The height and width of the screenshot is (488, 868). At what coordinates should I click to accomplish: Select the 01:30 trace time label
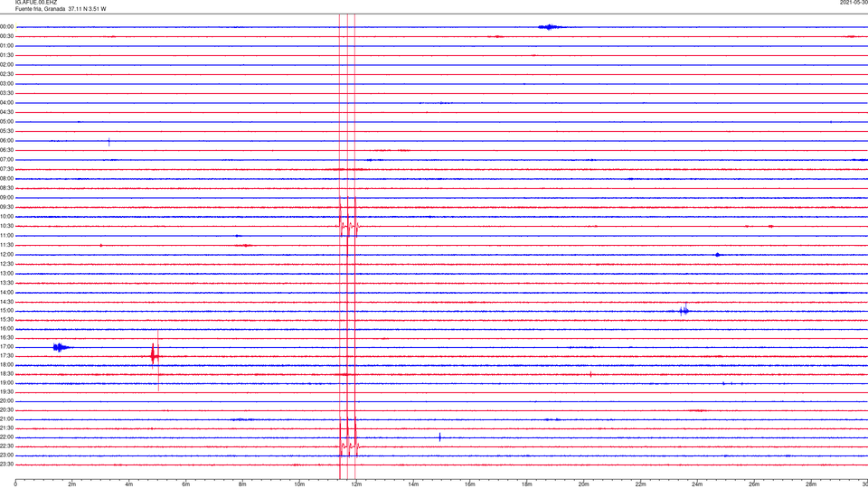(x=6, y=55)
